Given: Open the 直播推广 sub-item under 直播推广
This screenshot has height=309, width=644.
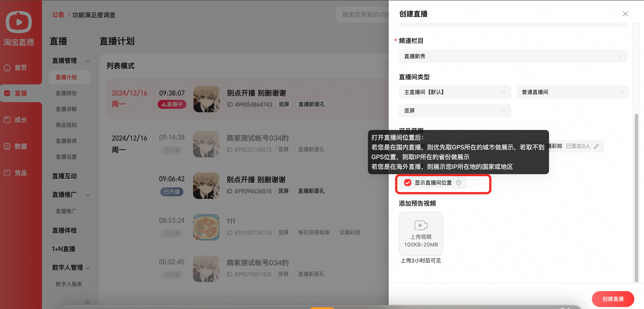Looking at the screenshot, I should click(66, 211).
